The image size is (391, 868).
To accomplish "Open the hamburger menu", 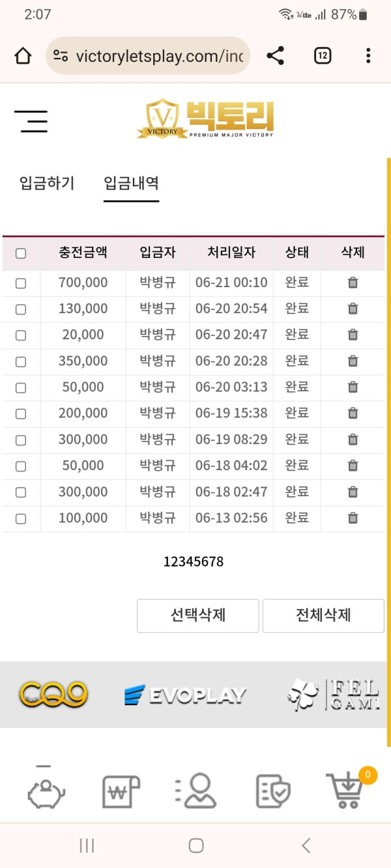I will [31, 121].
